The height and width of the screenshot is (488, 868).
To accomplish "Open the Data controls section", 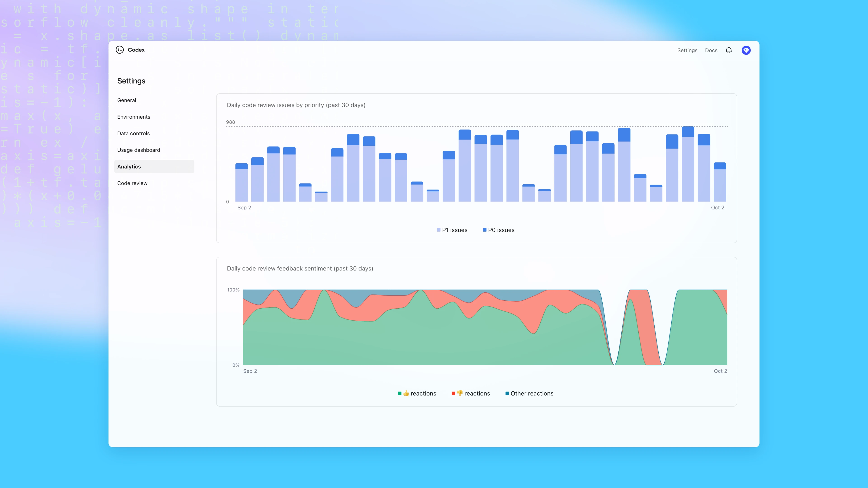I will click(x=133, y=133).
